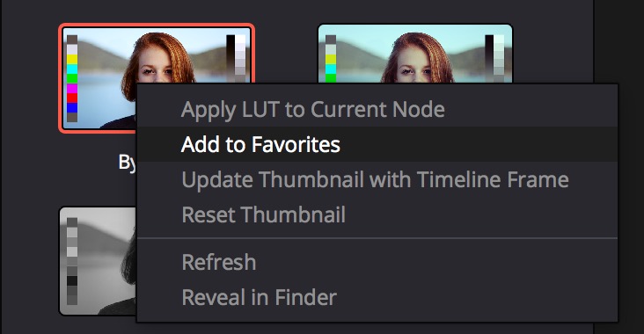Choose Apply LUT to Current Node
Image resolution: width=644 pixels, height=334 pixels.
point(312,110)
